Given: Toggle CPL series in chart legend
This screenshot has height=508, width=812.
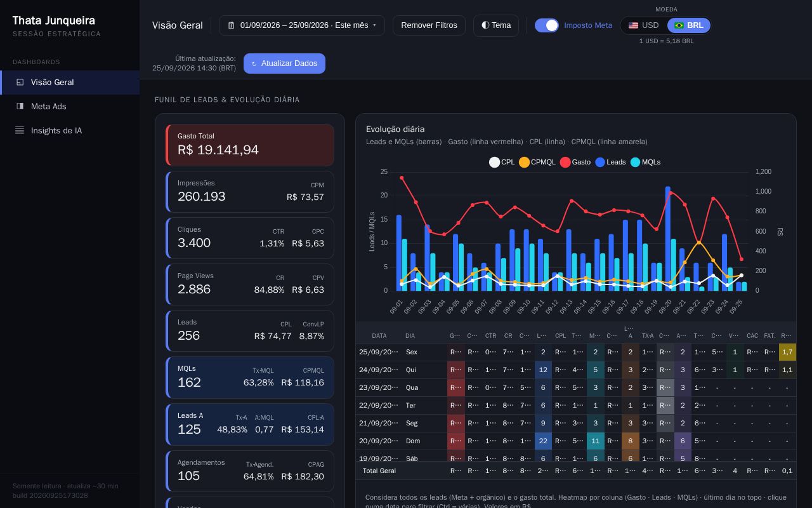Looking at the screenshot, I should coord(502,162).
